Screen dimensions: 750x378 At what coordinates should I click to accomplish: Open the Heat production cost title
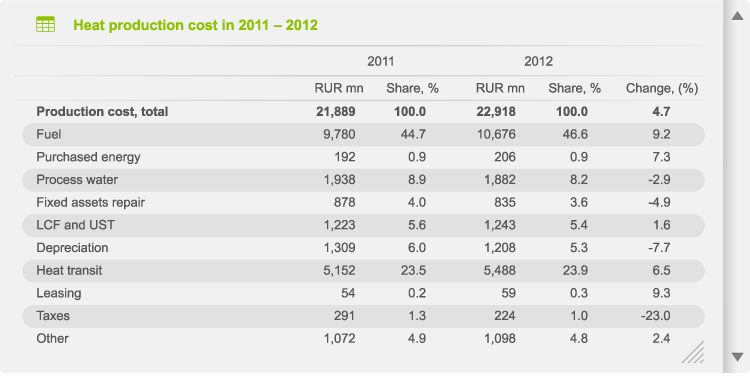pyautogui.click(x=195, y=25)
